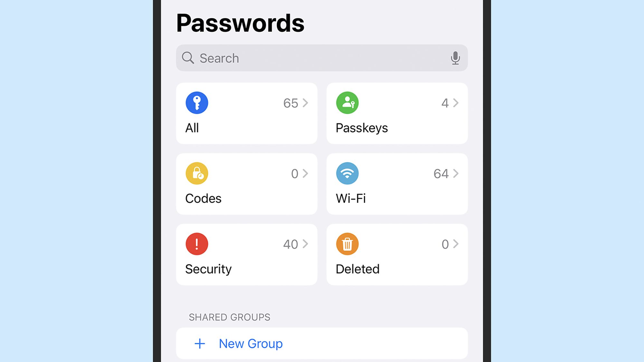Select the Search input field

322,58
